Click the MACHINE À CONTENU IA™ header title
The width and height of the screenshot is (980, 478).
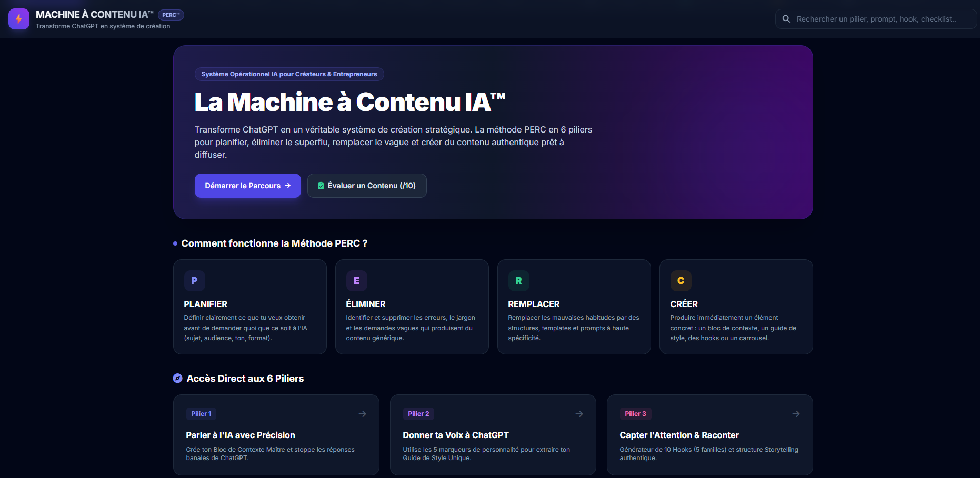pos(95,15)
